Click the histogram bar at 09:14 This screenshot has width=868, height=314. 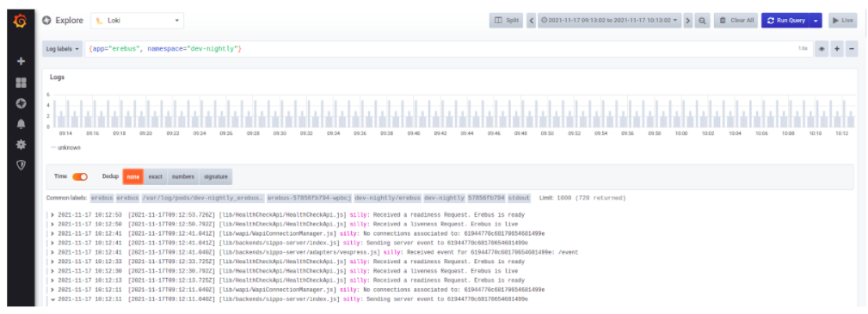coord(68,114)
